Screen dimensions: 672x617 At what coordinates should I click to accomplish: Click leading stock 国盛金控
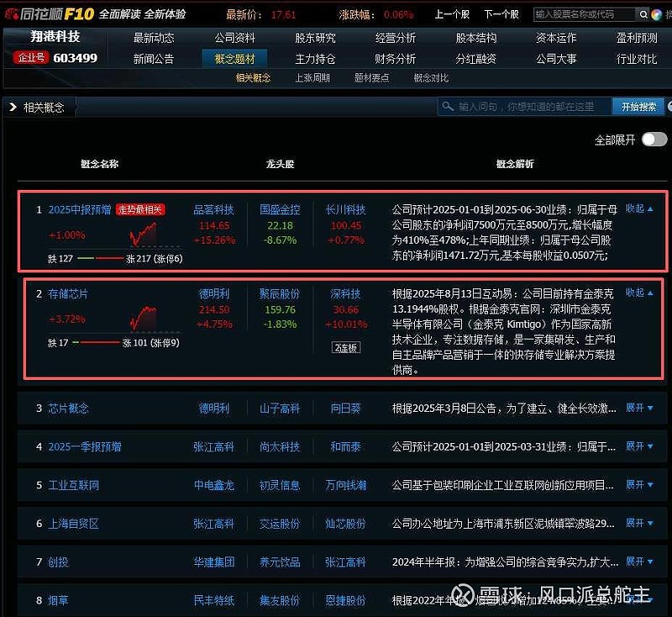click(x=280, y=209)
